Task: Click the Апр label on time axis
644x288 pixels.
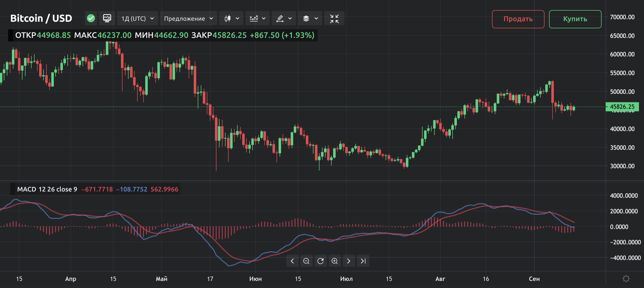Action: 71,279
